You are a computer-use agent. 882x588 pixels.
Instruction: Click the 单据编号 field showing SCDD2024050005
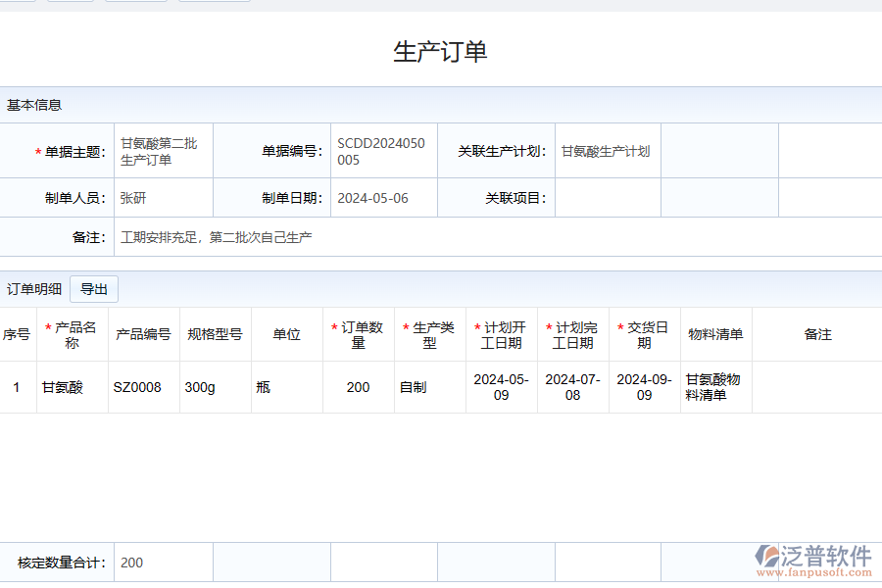[380, 151]
